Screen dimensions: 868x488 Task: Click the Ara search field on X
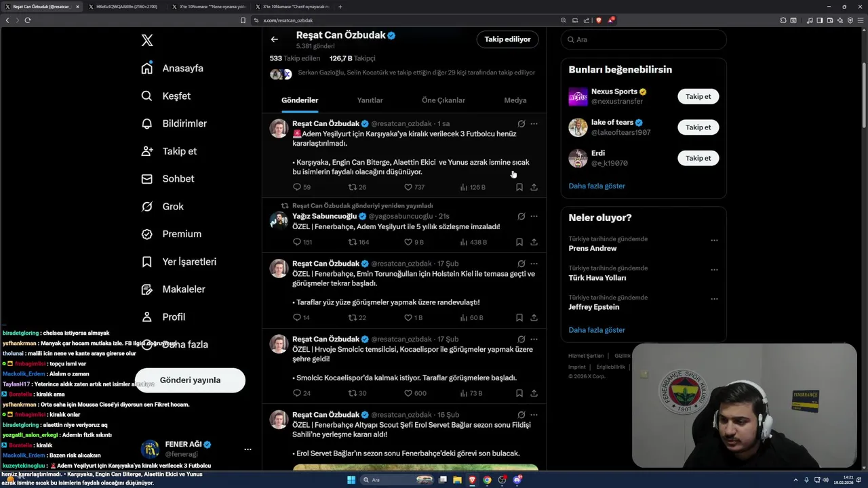coord(644,39)
